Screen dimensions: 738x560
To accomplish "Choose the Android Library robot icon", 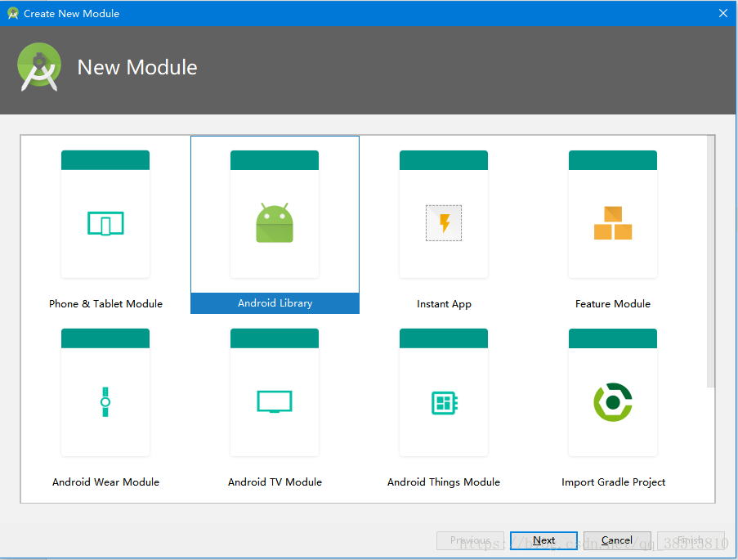I will (275, 223).
